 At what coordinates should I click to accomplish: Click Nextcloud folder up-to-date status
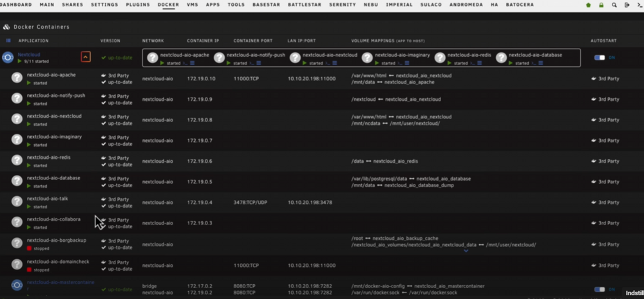point(117,58)
